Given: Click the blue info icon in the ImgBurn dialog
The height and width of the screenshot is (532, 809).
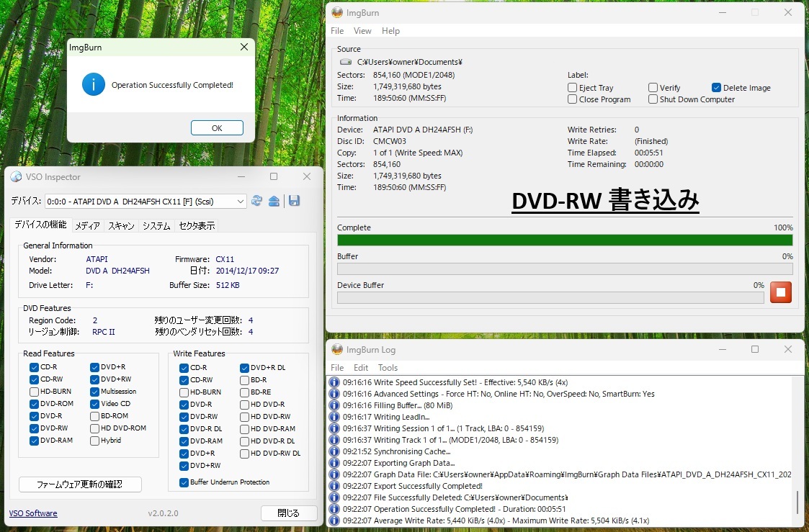Looking at the screenshot, I should (x=94, y=85).
